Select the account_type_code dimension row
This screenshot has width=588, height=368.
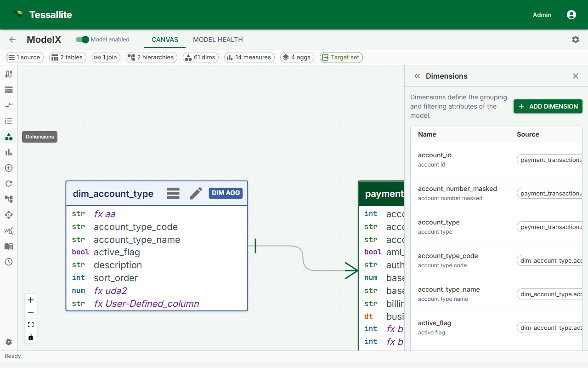point(496,260)
